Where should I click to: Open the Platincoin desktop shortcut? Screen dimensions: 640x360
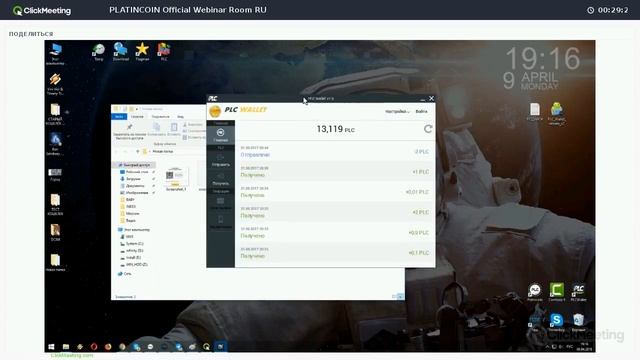tap(534, 292)
